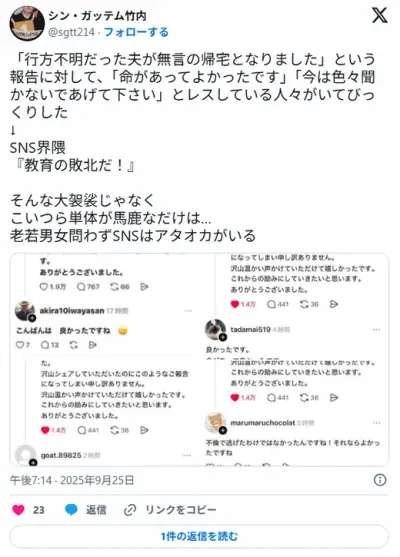This screenshot has width=400, height=557.
Task: Open the @sgtt214 handle
Action: (71, 32)
